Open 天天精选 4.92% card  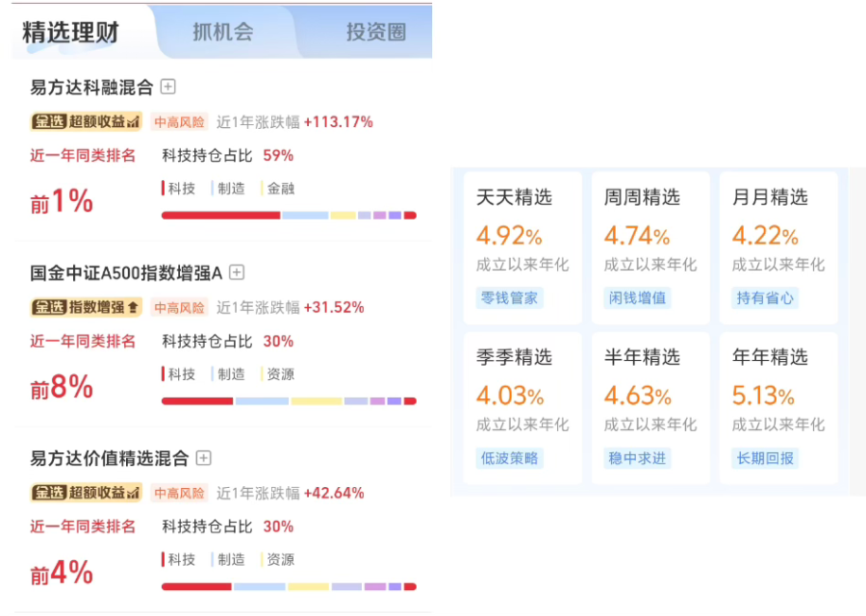[522, 247]
